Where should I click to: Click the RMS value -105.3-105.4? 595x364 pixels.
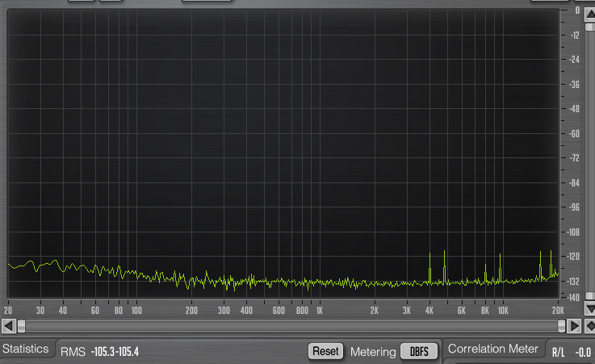tap(115, 352)
